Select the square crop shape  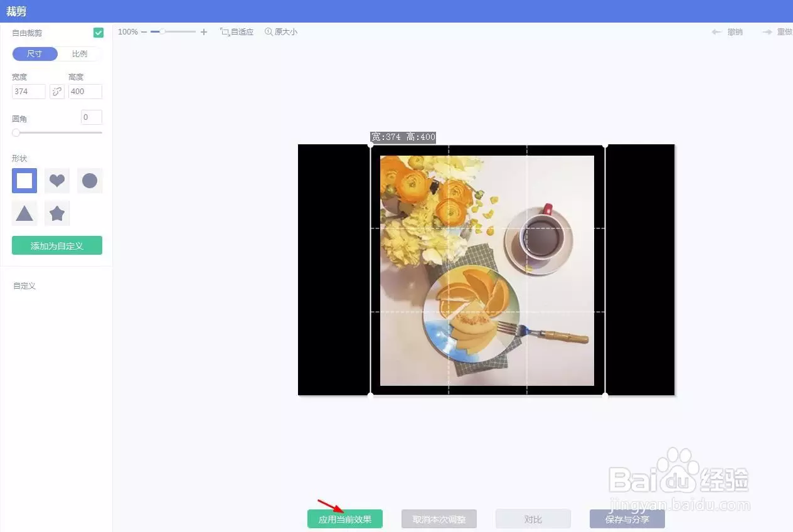tap(24, 181)
